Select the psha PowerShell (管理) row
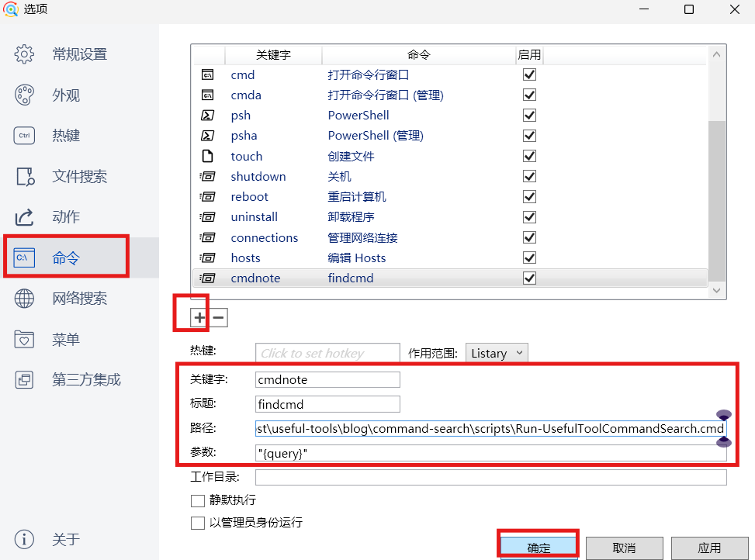The image size is (755, 560). click(450, 136)
